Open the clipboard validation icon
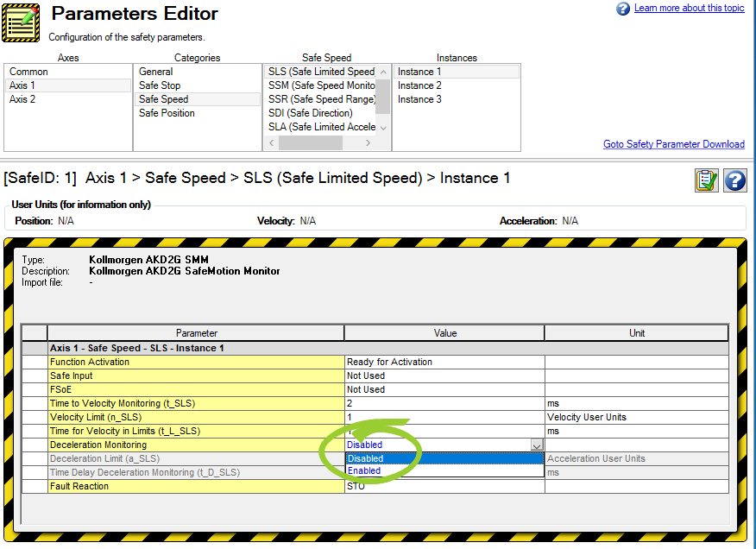Viewport: 756px width, 549px height. 706,180
